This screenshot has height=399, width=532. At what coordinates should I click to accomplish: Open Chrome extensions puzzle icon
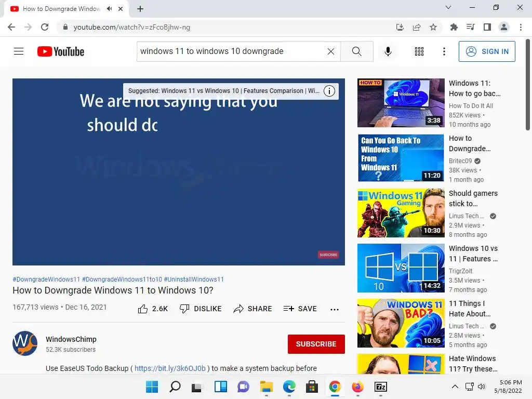pos(454,27)
